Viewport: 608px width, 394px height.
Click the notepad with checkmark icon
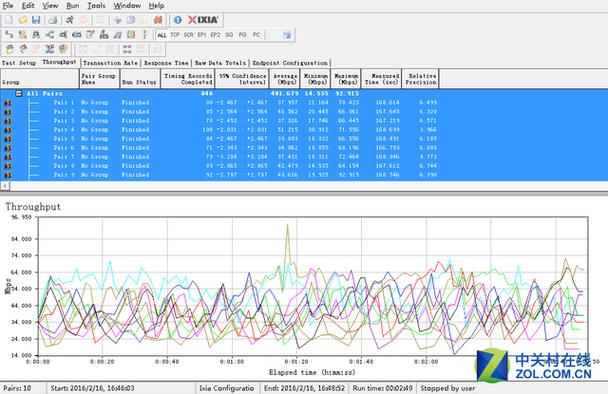[90, 35]
